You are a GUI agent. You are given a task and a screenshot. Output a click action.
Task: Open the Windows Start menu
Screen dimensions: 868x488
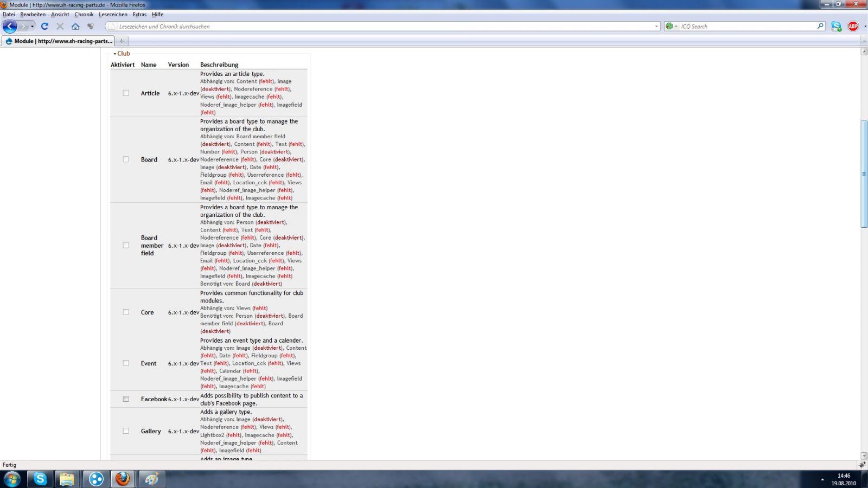click(x=12, y=479)
